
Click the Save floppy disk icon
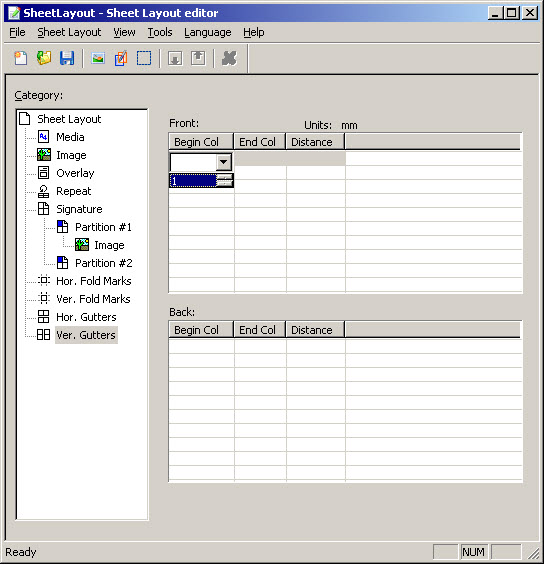click(x=67, y=58)
